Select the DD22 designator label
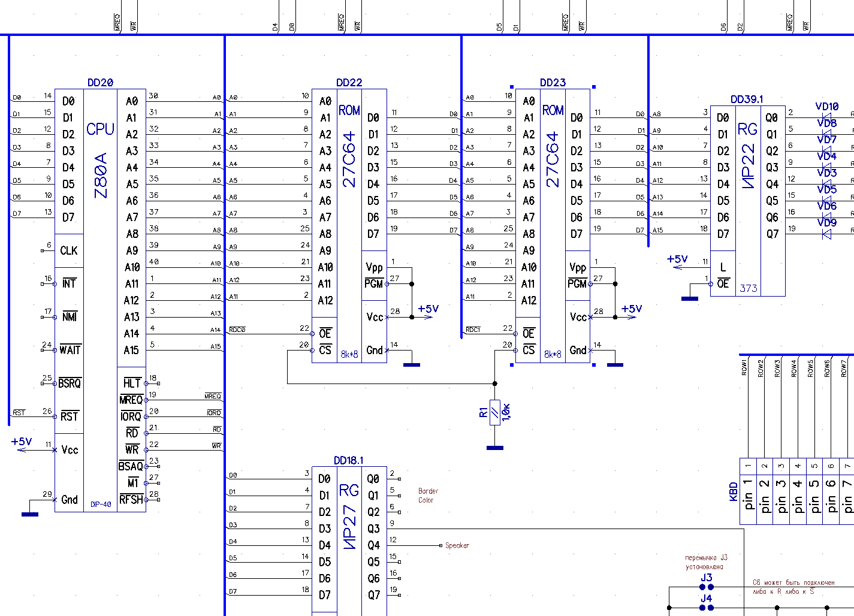The height and width of the screenshot is (616, 854). [x=349, y=83]
